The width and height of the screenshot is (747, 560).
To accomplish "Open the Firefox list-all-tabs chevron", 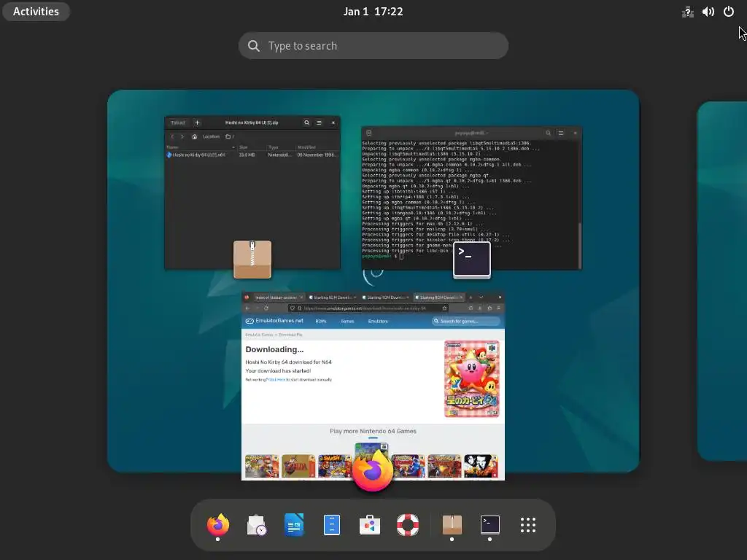I will (481, 297).
